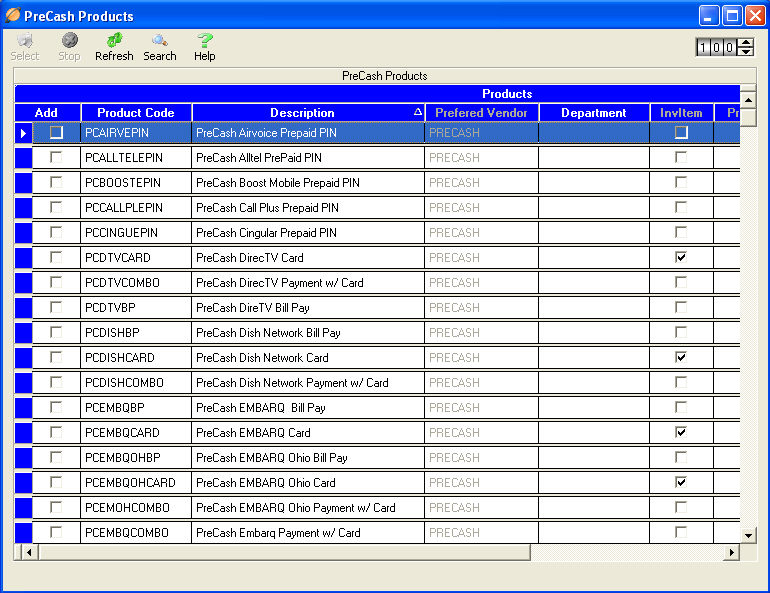Click the PreCash Products panel caption
Viewport: 770px width, 593px height.
pos(385,76)
